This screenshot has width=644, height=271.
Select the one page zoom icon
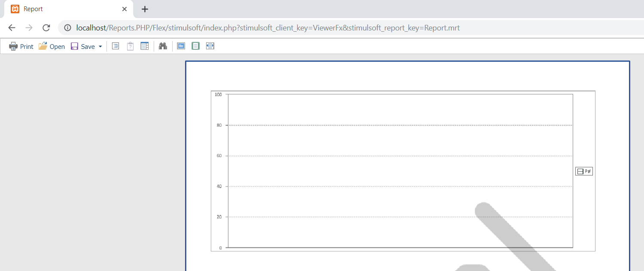195,46
